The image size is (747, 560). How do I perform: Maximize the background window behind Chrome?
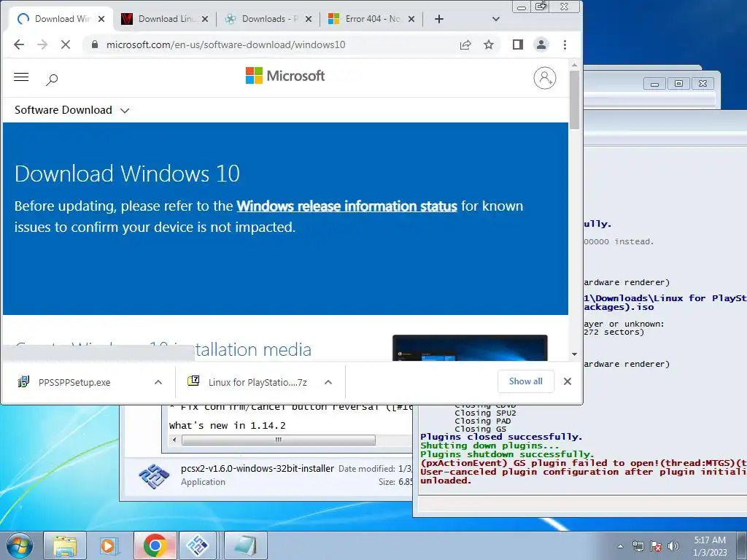(x=679, y=84)
